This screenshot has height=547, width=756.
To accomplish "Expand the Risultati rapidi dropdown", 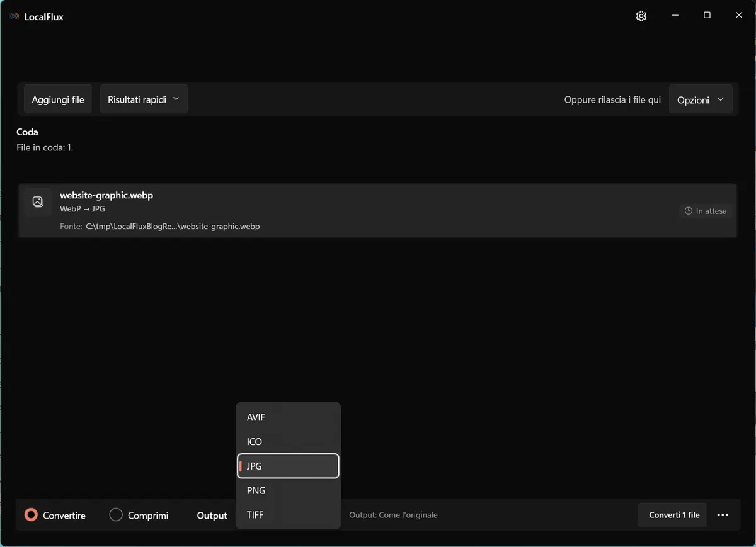I will pyautogui.click(x=144, y=99).
